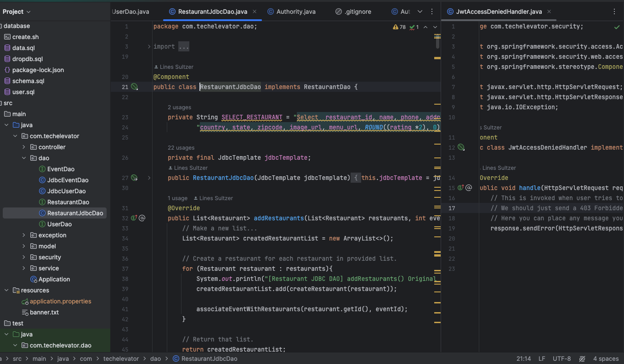Expand the security package in the project tree

24,257
